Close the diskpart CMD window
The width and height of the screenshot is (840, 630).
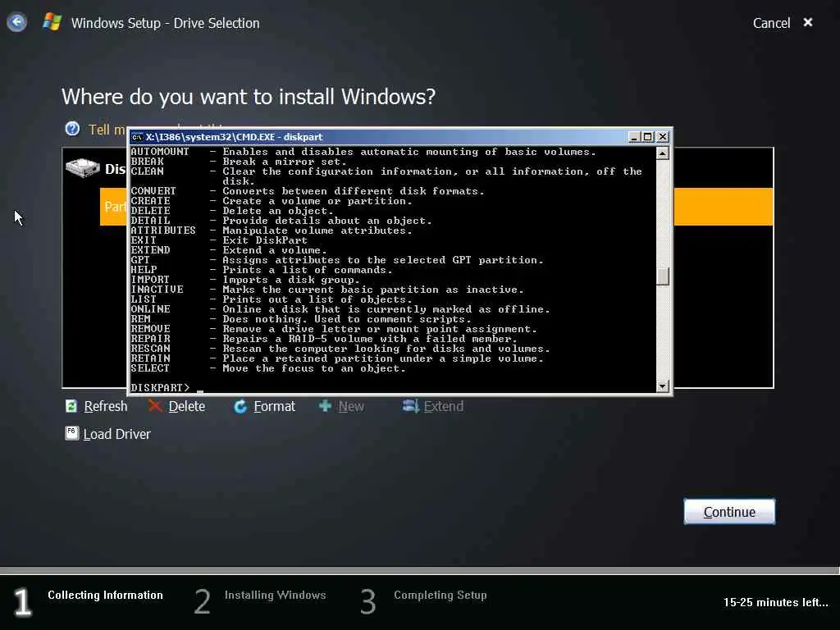pos(663,137)
